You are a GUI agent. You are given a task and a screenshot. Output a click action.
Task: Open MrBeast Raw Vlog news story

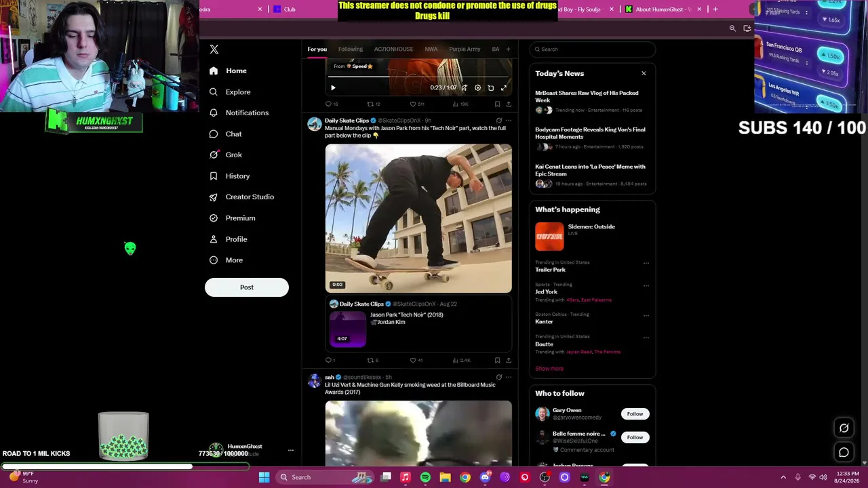tap(592, 101)
